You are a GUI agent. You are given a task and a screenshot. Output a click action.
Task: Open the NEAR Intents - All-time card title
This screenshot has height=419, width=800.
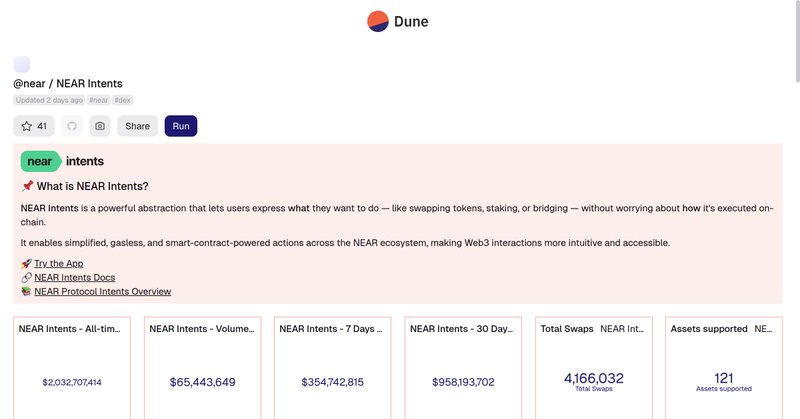[69, 329]
